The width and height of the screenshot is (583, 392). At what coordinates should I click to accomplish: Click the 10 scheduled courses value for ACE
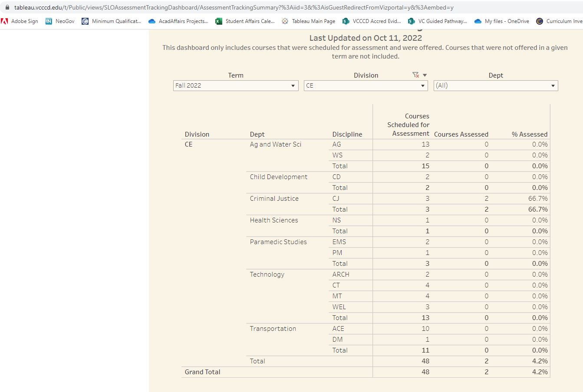point(425,329)
